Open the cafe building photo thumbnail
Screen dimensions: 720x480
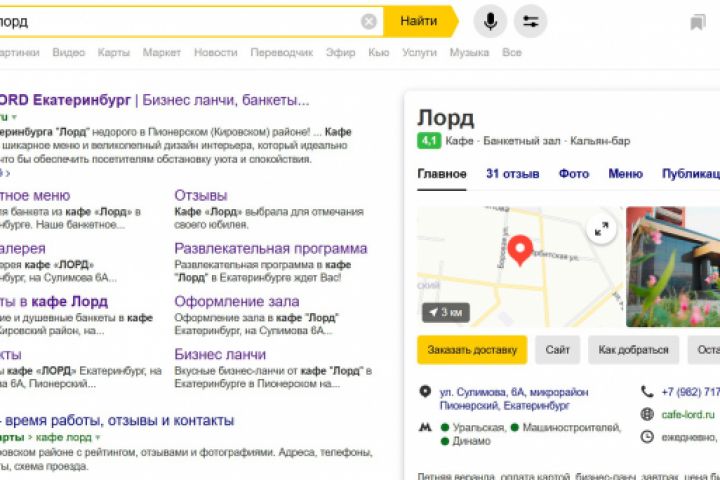click(673, 267)
